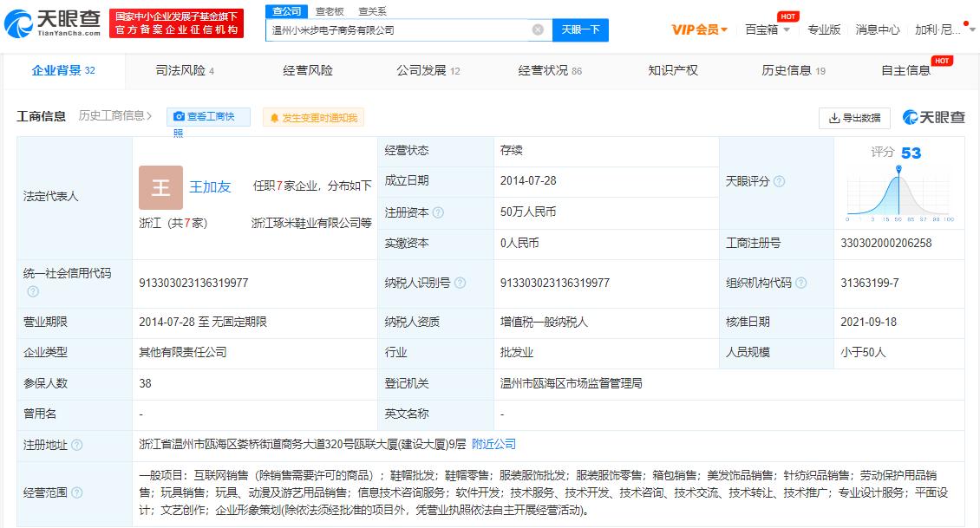Click the help icon next to 注册资本
The image size is (980, 528).
[438, 212]
